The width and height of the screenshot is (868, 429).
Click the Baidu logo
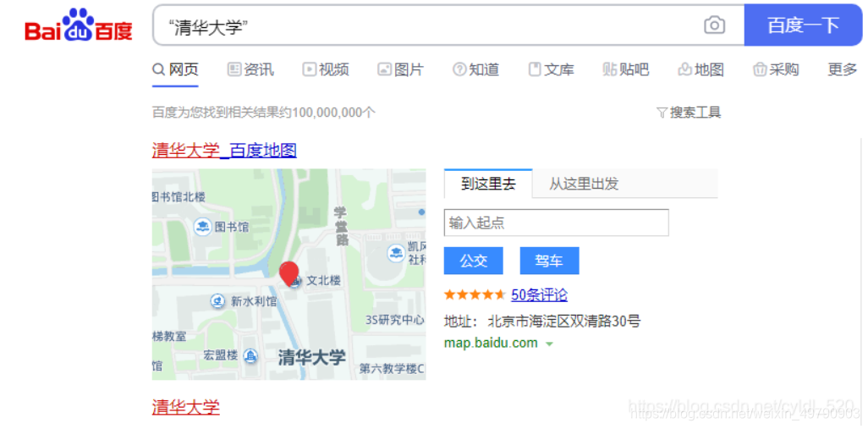(x=79, y=26)
